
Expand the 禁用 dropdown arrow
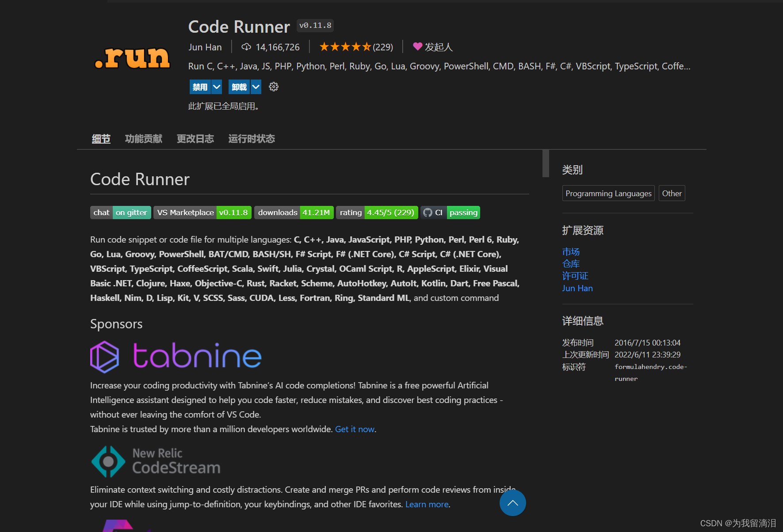pyautogui.click(x=217, y=87)
